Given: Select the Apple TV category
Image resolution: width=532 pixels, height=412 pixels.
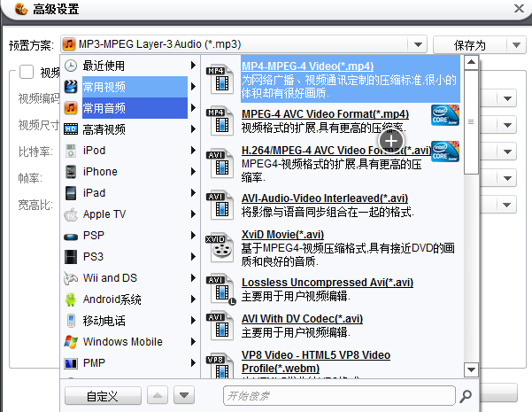Looking at the screenshot, I should click(130, 214).
